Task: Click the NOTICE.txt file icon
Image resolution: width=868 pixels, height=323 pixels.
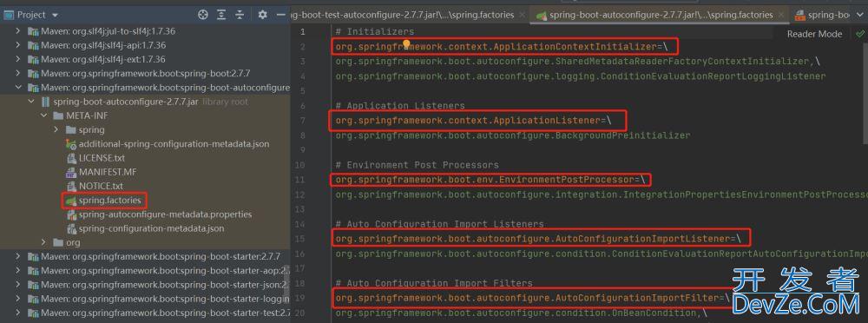Action: pyautogui.click(x=71, y=186)
